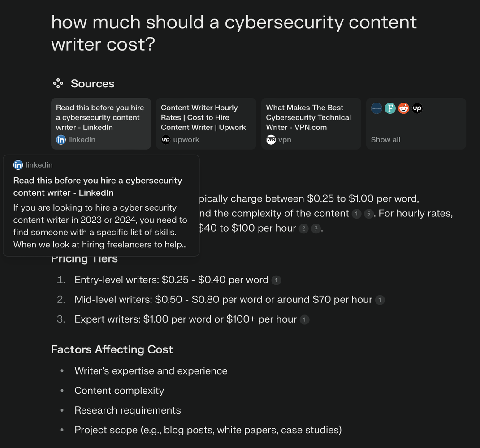Click the LinkedIn icon inside the preview popup
Image resolution: width=480 pixels, height=448 pixels.
[x=18, y=165]
